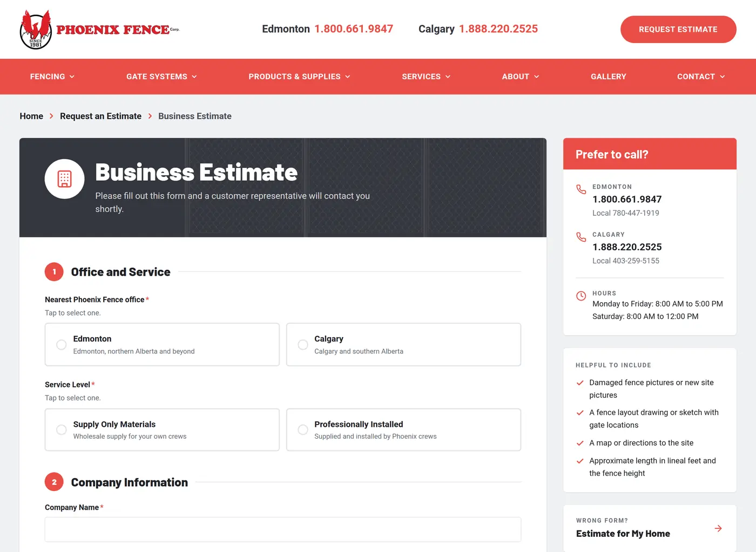Choose Supply Only Materials service level
This screenshot has height=552, width=756.
click(x=162, y=430)
